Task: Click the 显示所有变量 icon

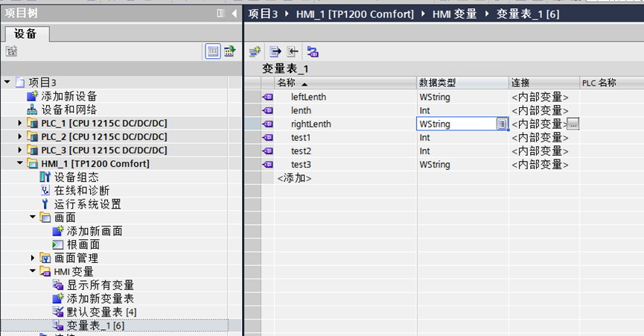Action: [58, 285]
